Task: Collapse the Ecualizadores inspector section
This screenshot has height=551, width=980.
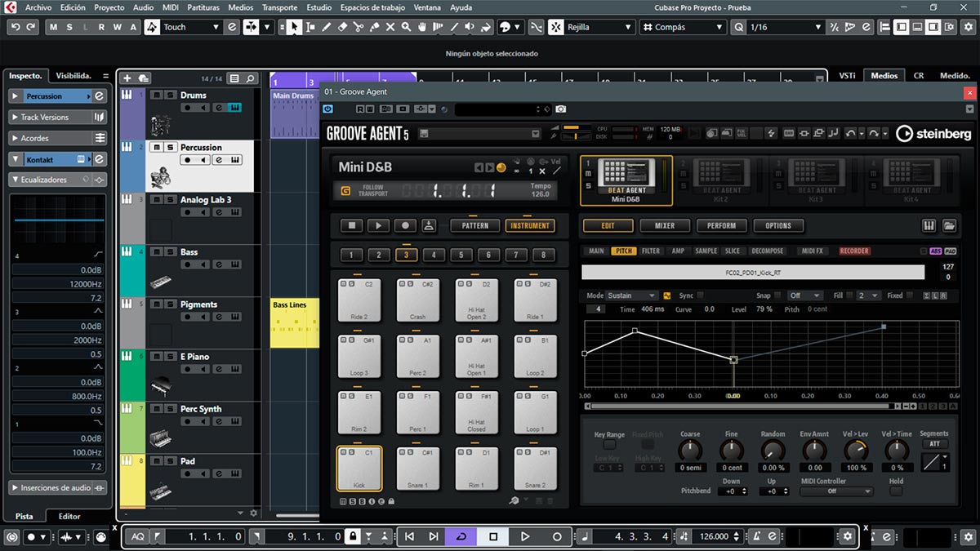Action: 16,180
